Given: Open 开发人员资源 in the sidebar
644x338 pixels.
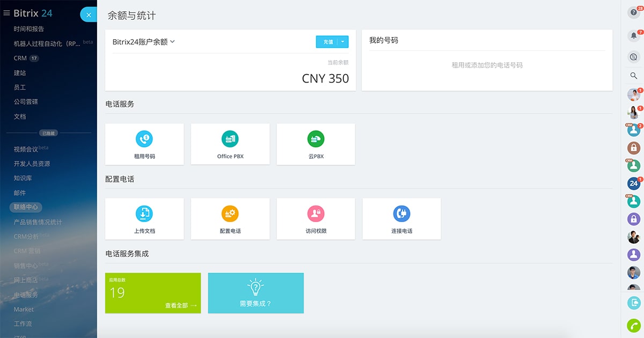Looking at the screenshot, I should pos(32,164).
